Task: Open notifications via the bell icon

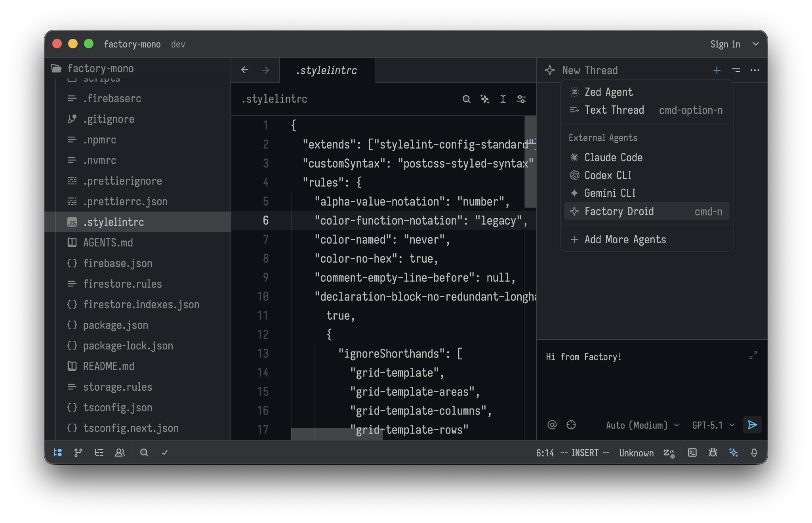Action: pos(754,452)
